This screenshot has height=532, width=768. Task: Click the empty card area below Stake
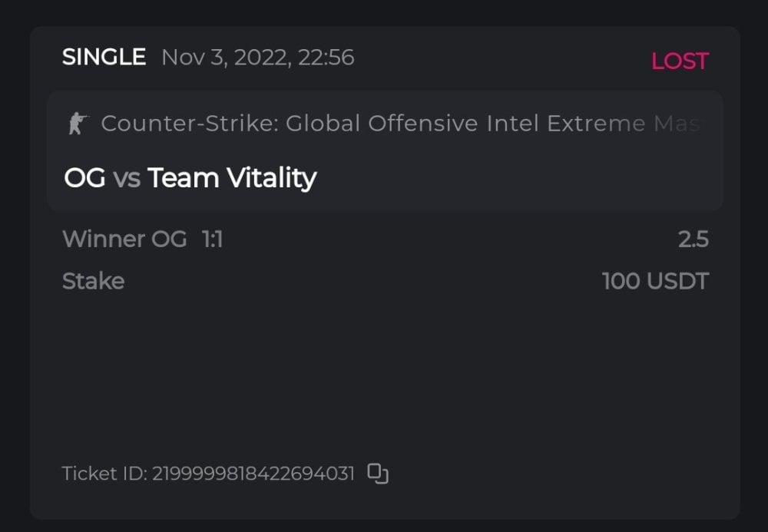tap(384, 368)
